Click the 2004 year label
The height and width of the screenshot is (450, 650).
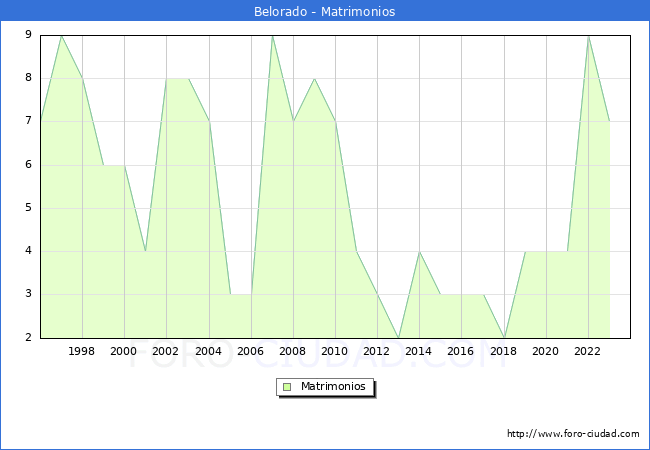tap(208, 351)
